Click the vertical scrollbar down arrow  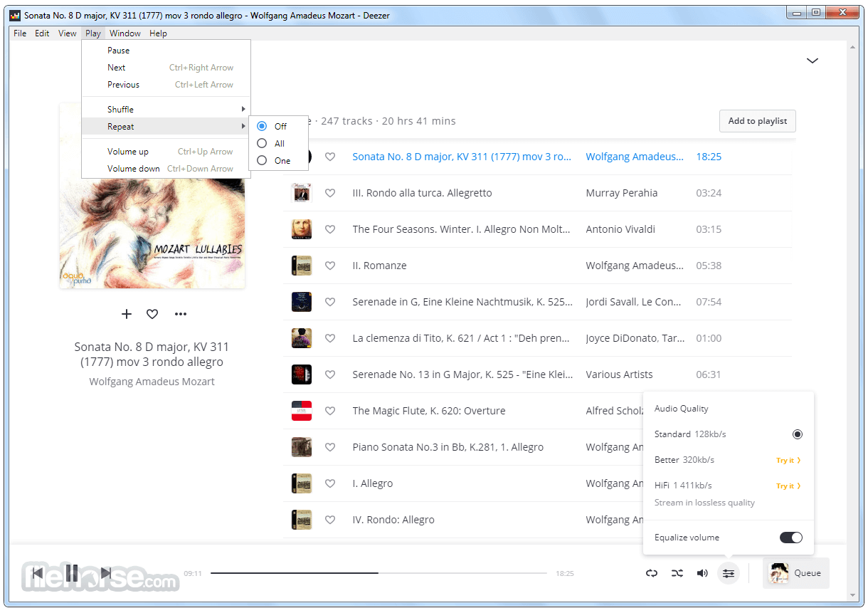pyautogui.click(x=853, y=595)
